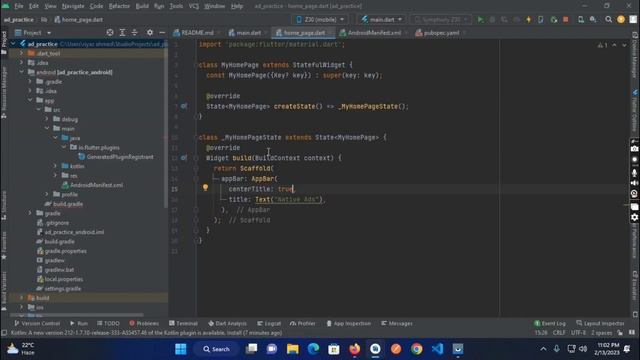The width and height of the screenshot is (640, 360).
Task: Stop the running app with red square
Action: 566,19
